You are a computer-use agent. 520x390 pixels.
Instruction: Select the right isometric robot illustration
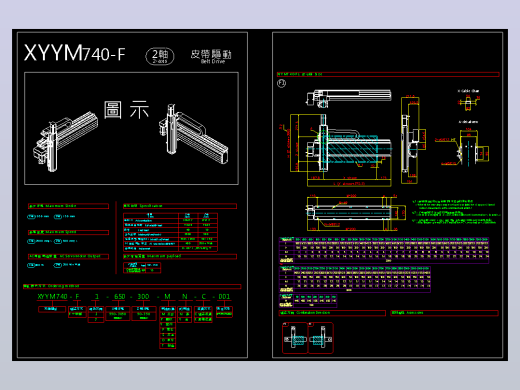click(193, 134)
